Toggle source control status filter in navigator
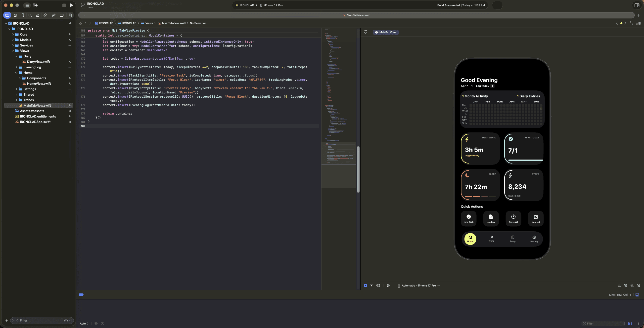 [x=70, y=321]
